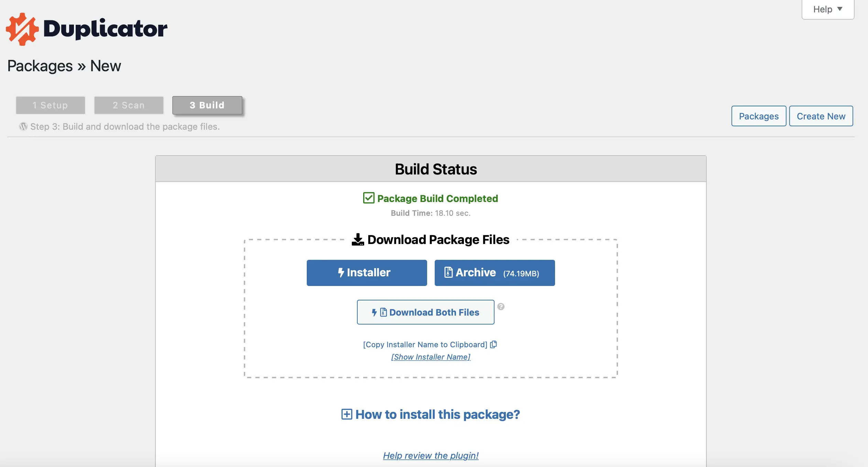This screenshot has width=868, height=467.
Task: Click the plus icon next to How to install
Action: (347, 414)
